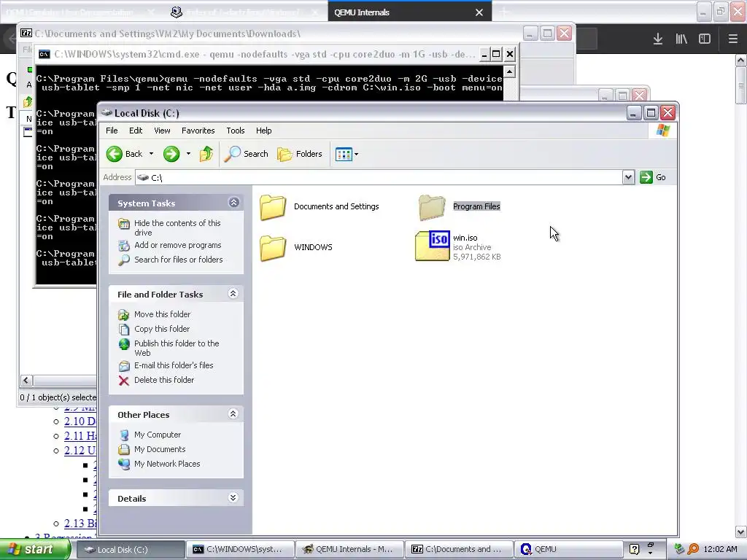Open the Favorites menu
Screen dimensions: 747x560
click(x=198, y=131)
